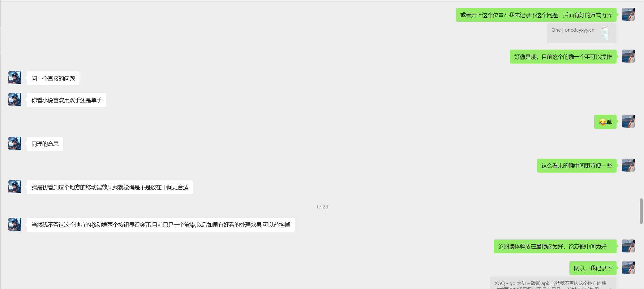Select bubble "当然我不否认这个地方的移动端两个按钮"
Viewport: 644px width, 289px height.
pyautogui.click(x=161, y=225)
